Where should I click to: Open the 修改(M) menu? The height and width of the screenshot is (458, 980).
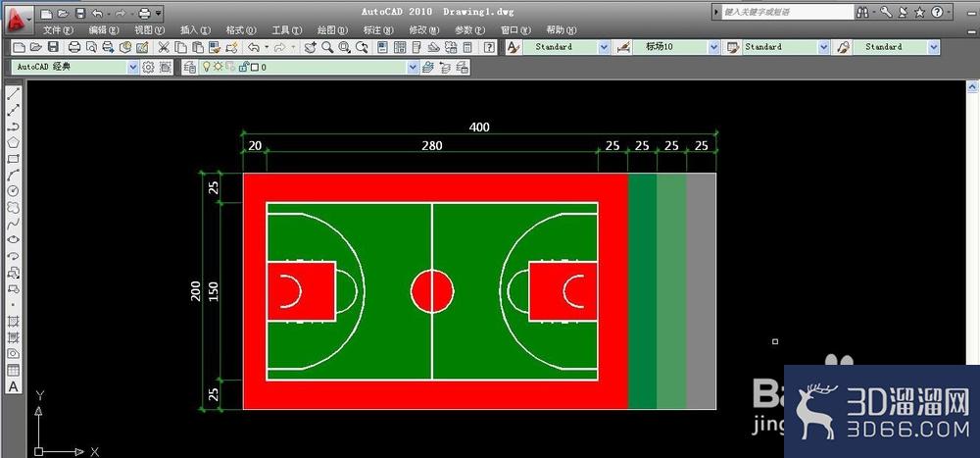(423, 30)
